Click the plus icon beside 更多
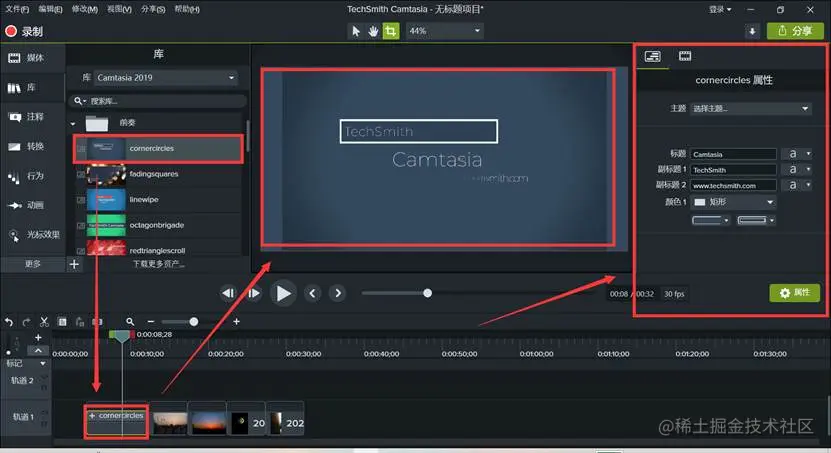The image size is (831, 453). [x=74, y=264]
